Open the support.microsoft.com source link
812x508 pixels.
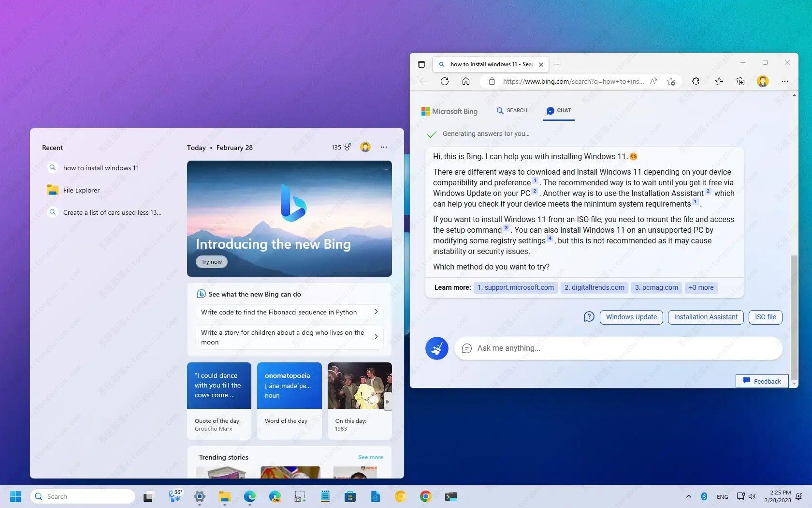[515, 287]
